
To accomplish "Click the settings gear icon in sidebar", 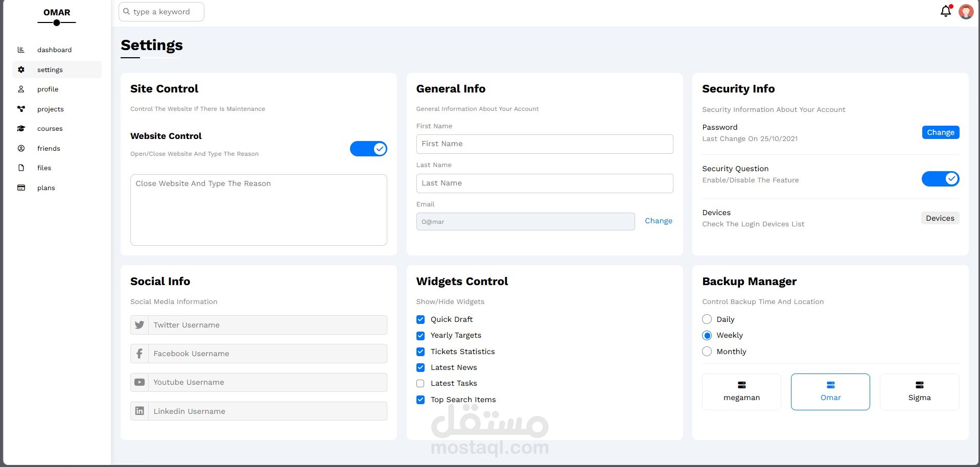I will click(x=21, y=69).
